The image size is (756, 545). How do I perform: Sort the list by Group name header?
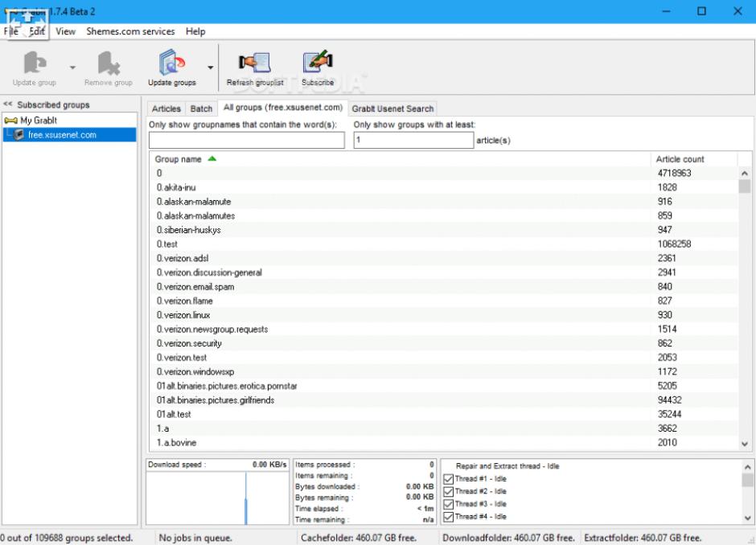click(x=179, y=159)
